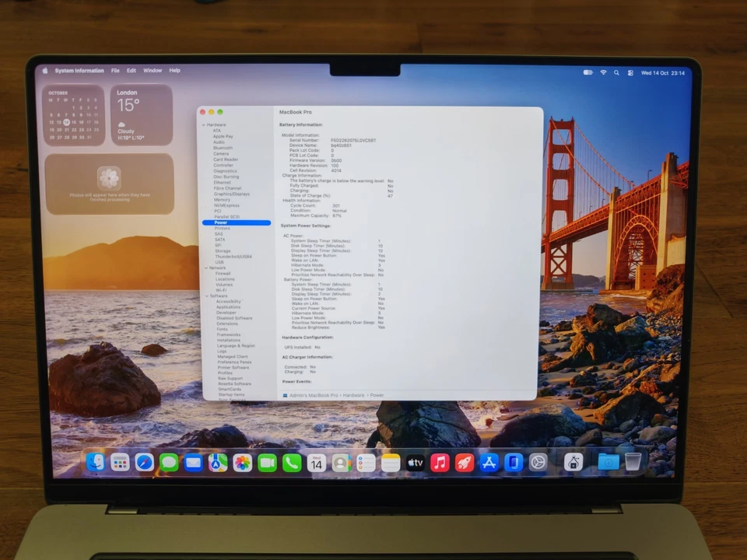Open the Trash in Dock
747x560 pixels.
(633, 461)
